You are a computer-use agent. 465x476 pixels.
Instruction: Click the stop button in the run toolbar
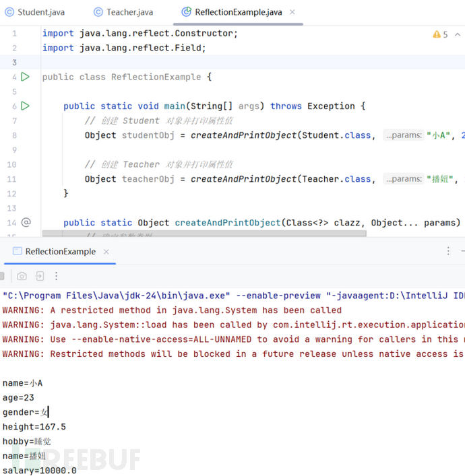[x=3, y=276]
